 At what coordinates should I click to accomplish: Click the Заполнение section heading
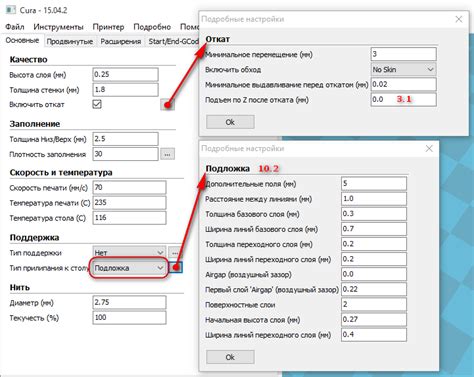click(x=35, y=124)
